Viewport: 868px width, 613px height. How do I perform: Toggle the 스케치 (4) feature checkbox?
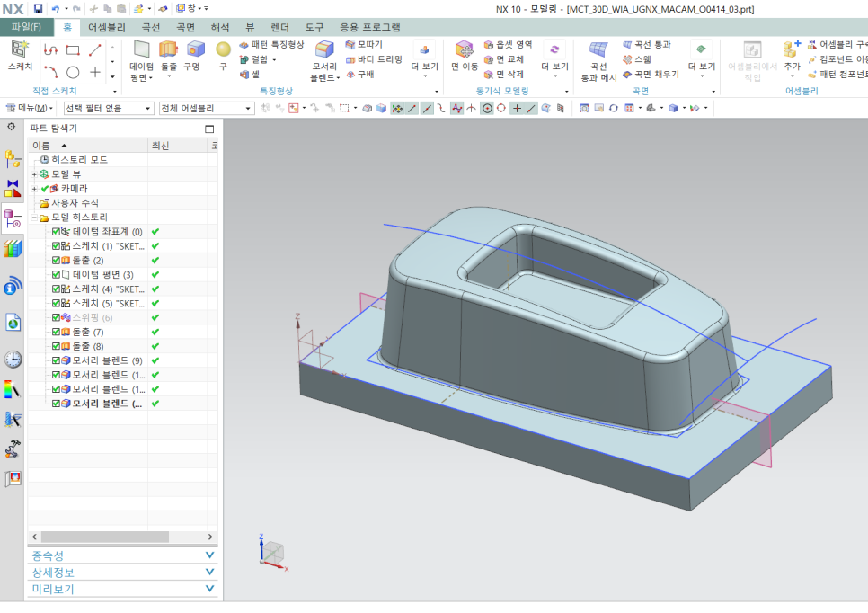click(56, 289)
